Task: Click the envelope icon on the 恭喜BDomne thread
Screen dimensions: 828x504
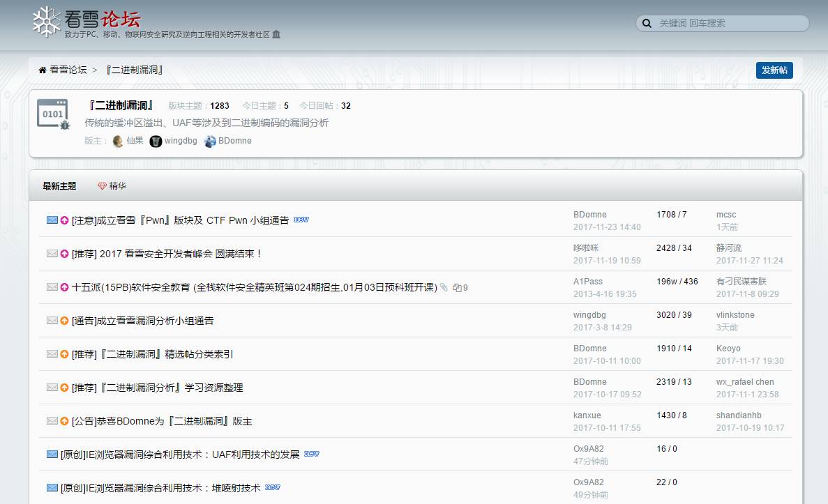Action: (52, 420)
